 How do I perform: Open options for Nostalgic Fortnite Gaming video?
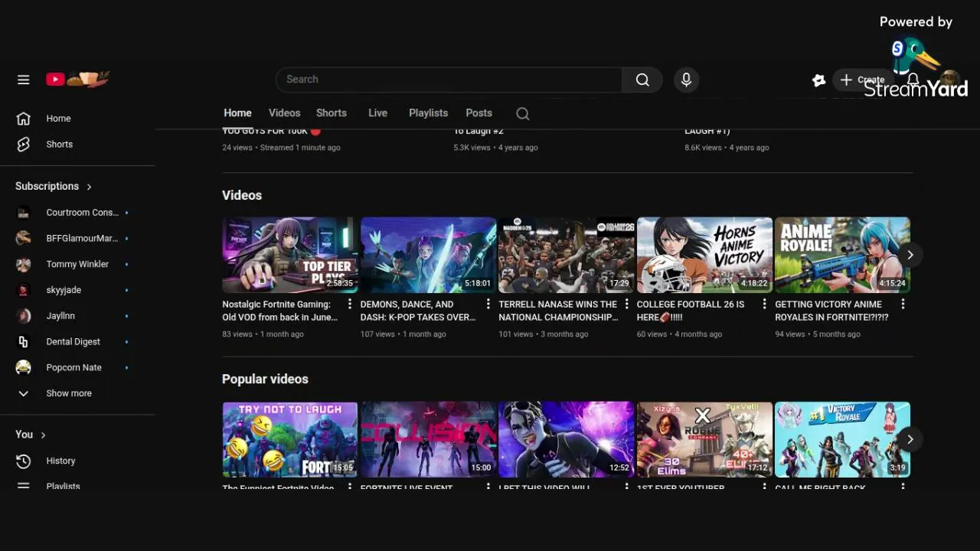350,304
